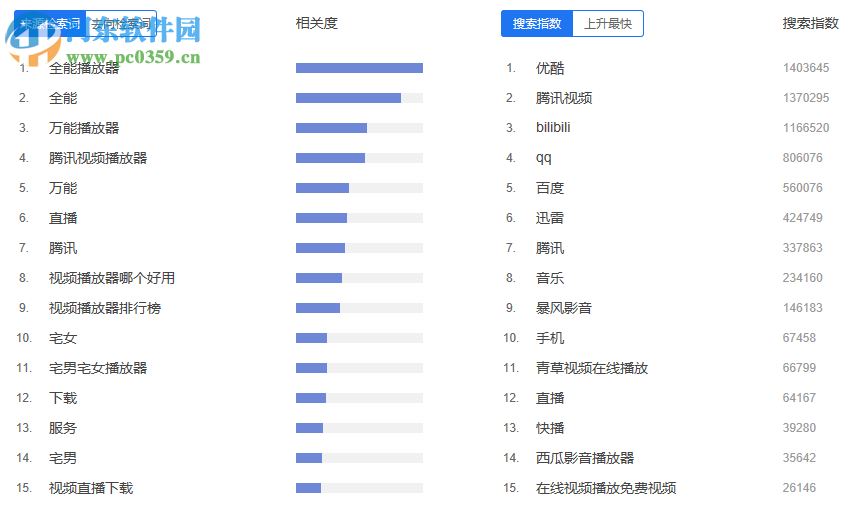Click the search index value 1403645
859x517 pixels.
pos(806,68)
